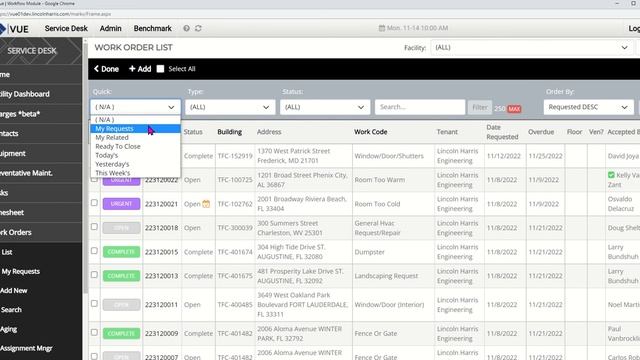Image resolution: width=640 pixels, height=360 pixels.
Task: Click the calendar icon on order 223120021
Action: coord(206,204)
